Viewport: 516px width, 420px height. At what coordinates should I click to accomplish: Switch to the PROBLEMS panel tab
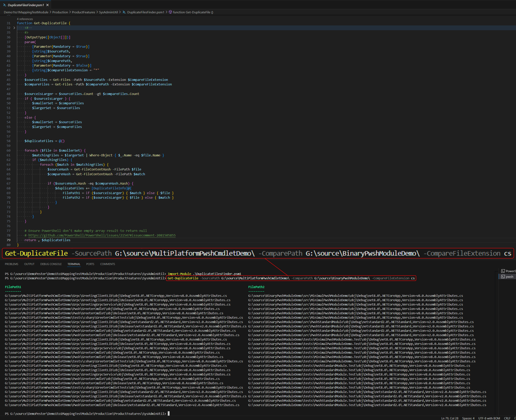[11, 264]
